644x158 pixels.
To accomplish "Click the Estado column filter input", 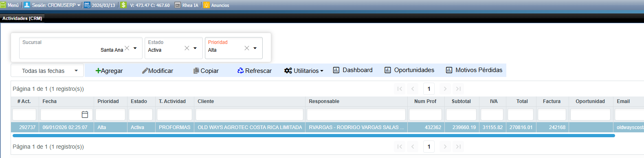I will [141, 114].
